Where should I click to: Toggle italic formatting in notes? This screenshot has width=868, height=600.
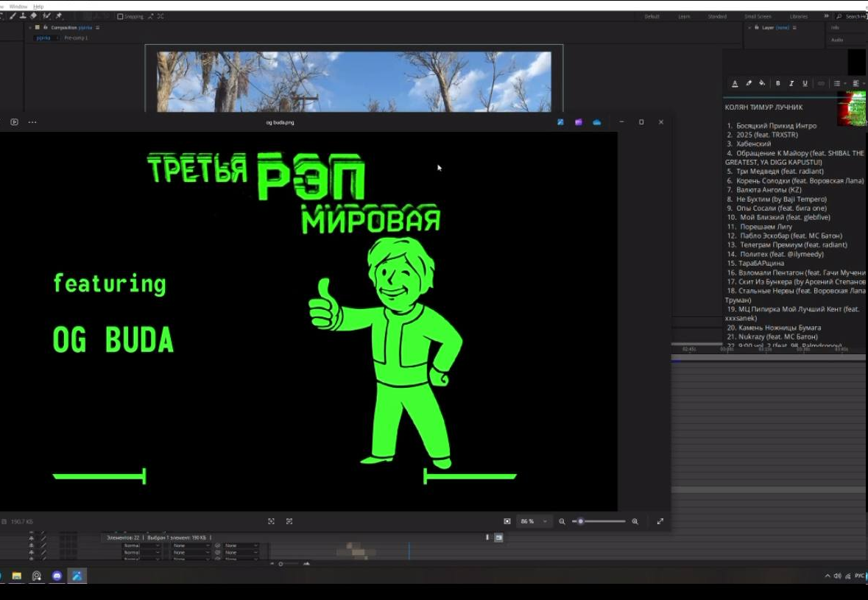tap(791, 84)
